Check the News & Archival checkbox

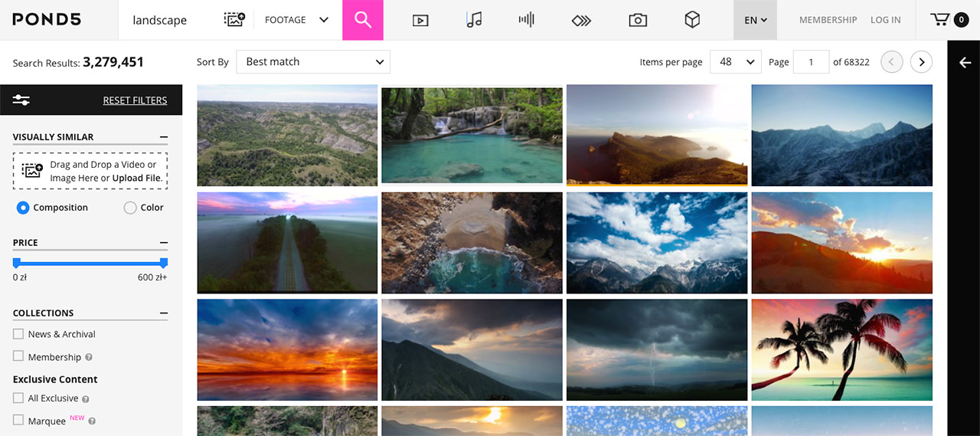point(18,334)
